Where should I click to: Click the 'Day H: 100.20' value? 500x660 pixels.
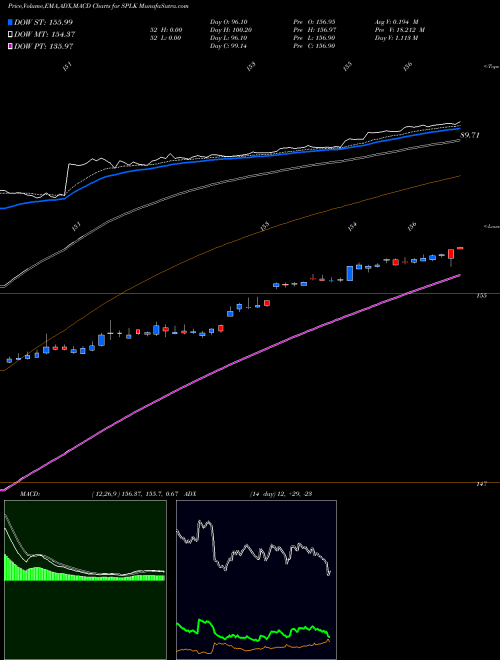tap(231, 30)
